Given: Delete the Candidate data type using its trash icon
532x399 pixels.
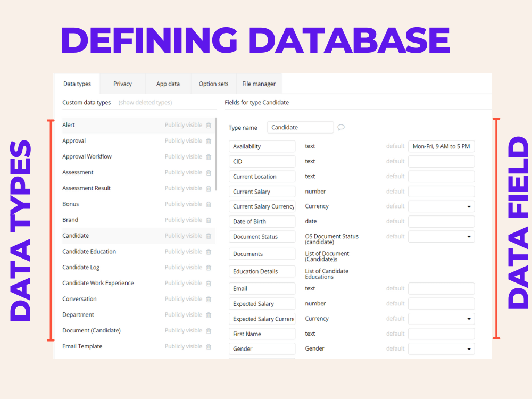Looking at the screenshot, I should (208, 236).
